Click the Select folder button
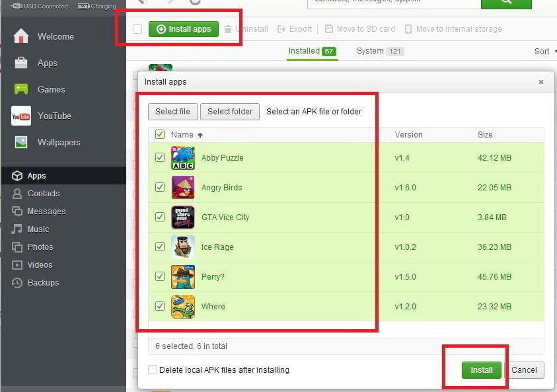 click(x=230, y=112)
